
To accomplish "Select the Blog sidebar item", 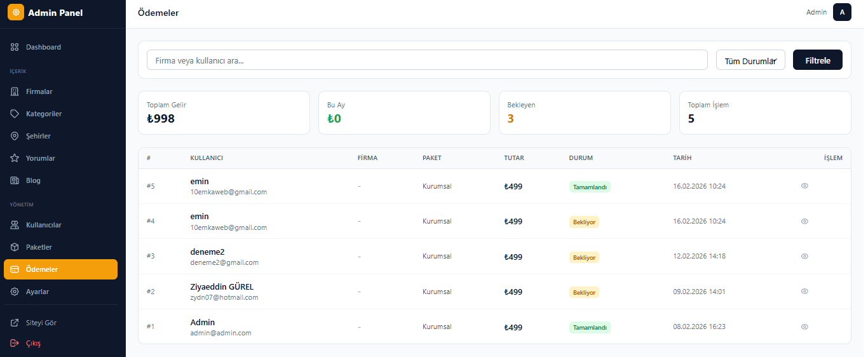I will [x=33, y=180].
